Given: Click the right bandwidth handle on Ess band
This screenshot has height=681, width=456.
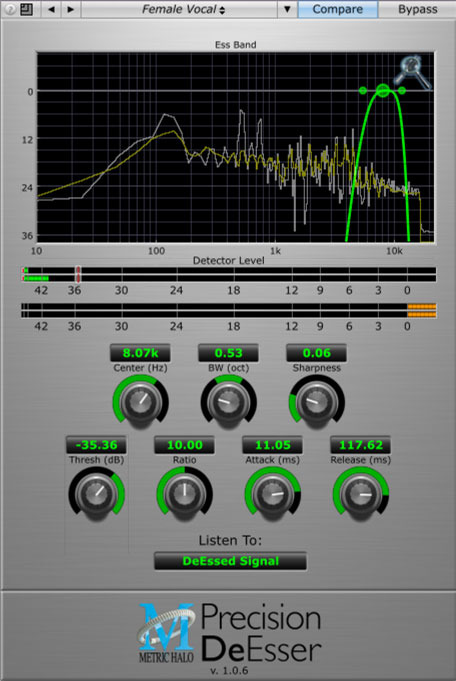Looking at the screenshot, I should (402, 90).
